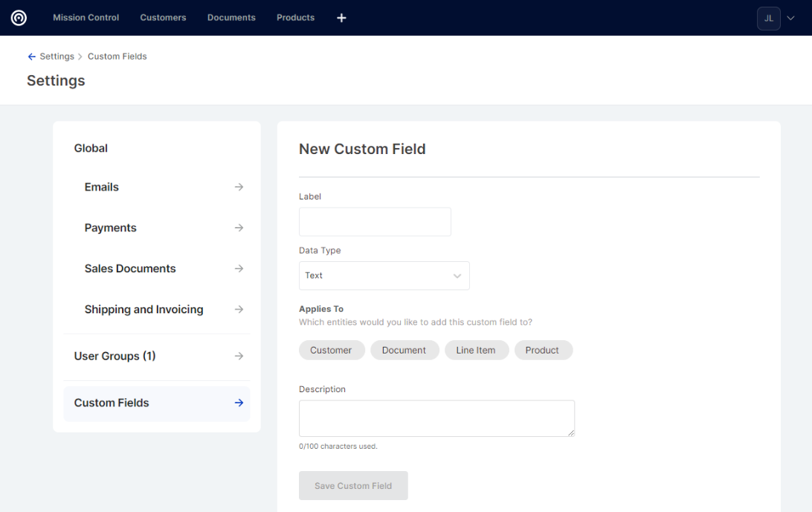This screenshot has width=812, height=512.
Task: Select the Product entity chip
Action: 542,351
